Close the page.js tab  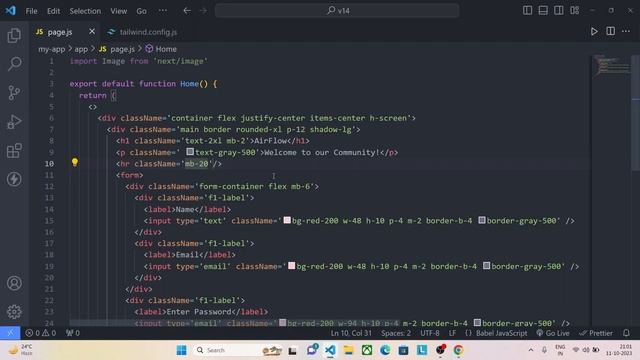click(x=92, y=31)
